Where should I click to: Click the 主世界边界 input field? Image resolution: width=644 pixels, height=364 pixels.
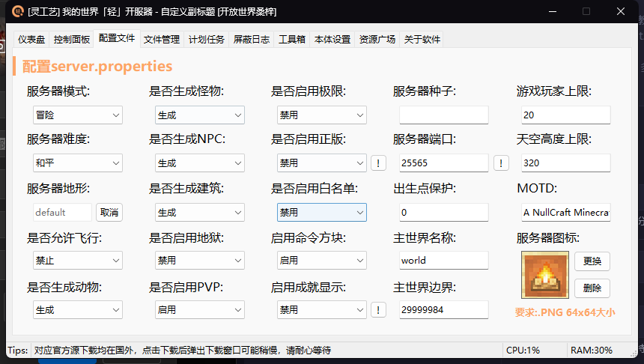pos(443,310)
